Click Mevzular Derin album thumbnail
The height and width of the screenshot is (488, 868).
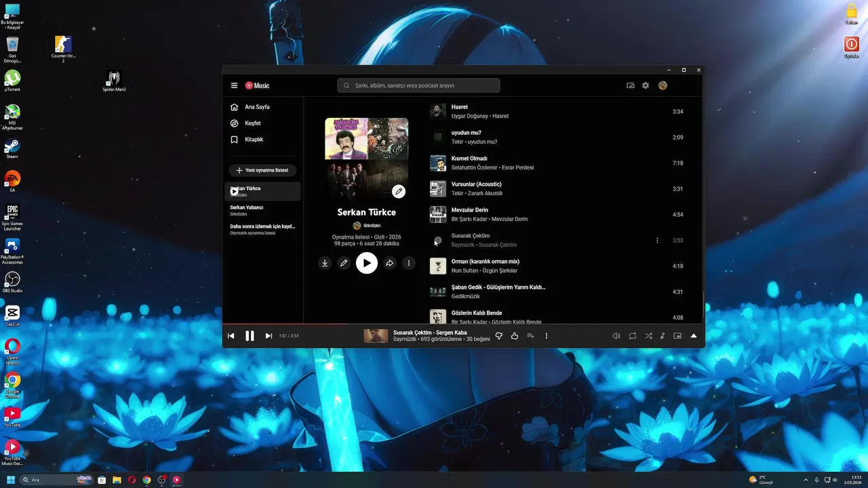coord(438,214)
